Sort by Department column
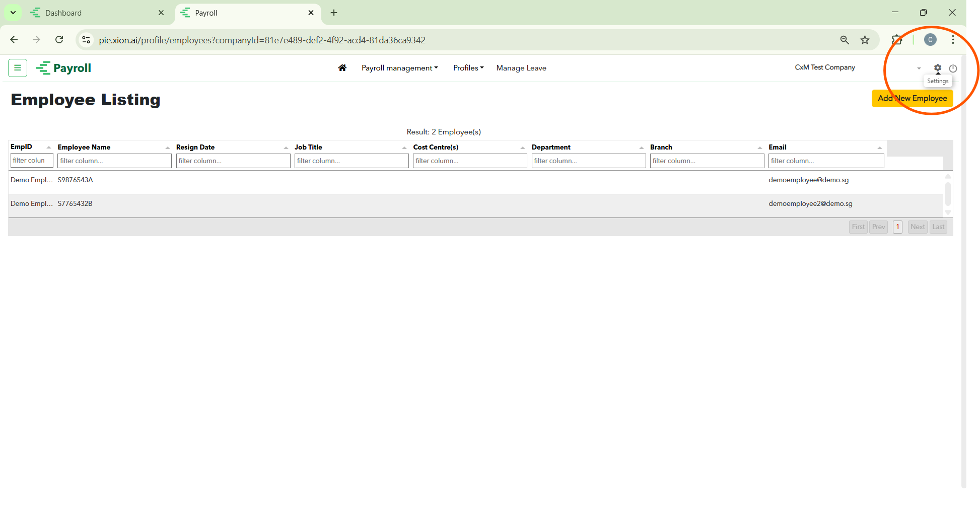This screenshot has width=980, height=512. point(551,147)
